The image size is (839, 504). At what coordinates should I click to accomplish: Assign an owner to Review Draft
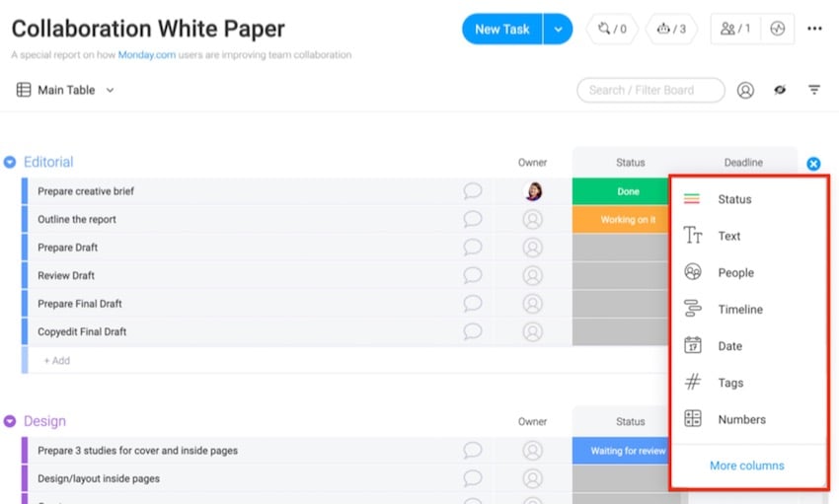(x=532, y=276)
